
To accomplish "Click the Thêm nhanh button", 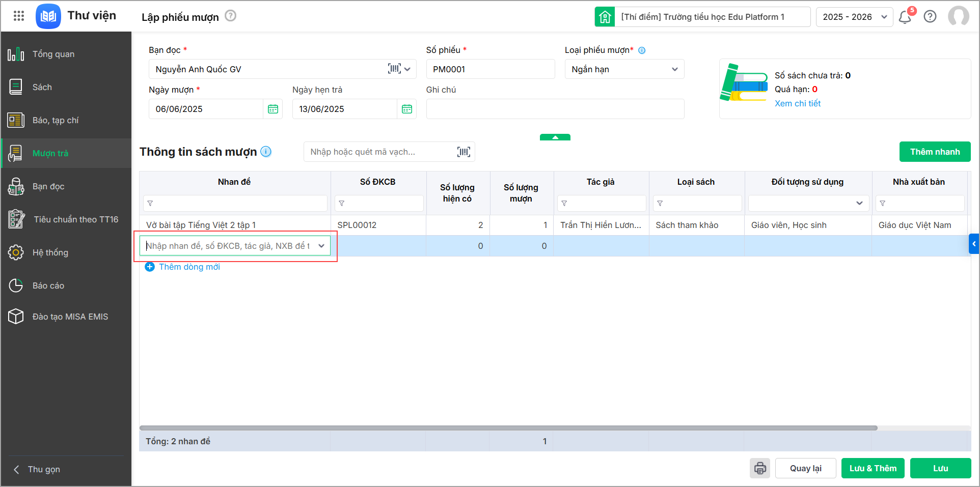I will click(935, 152).
